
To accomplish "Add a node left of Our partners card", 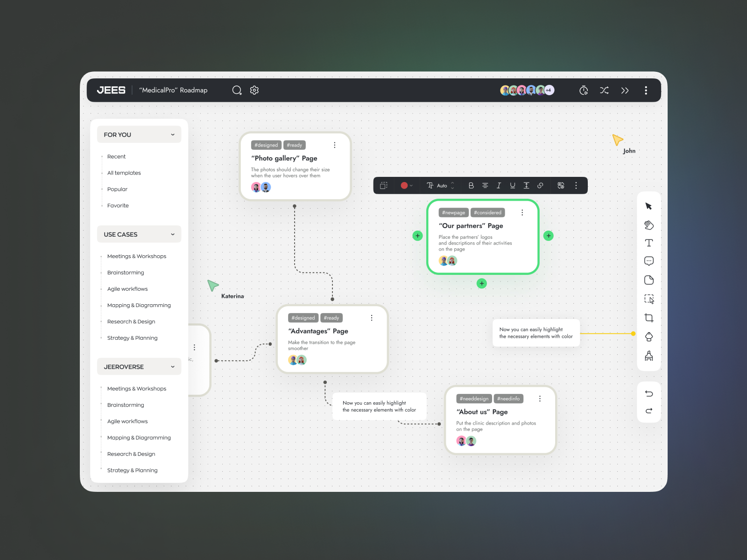I will click(417, 236).
